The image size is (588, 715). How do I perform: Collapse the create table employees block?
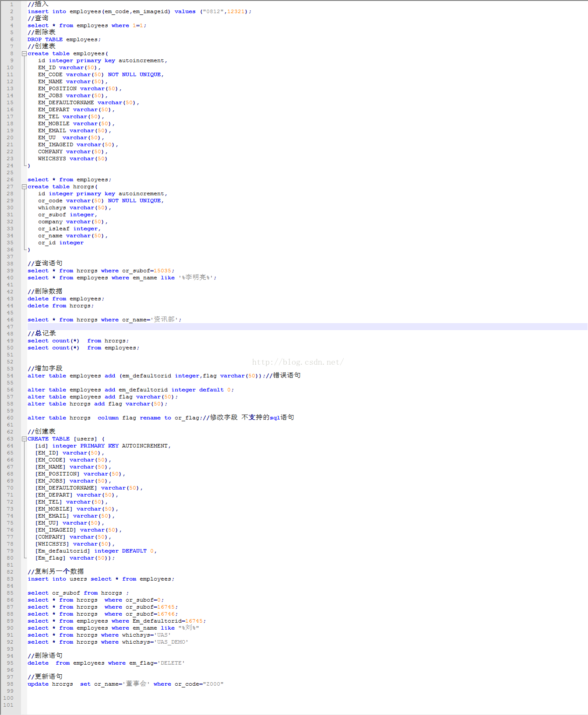coord(24,53)
